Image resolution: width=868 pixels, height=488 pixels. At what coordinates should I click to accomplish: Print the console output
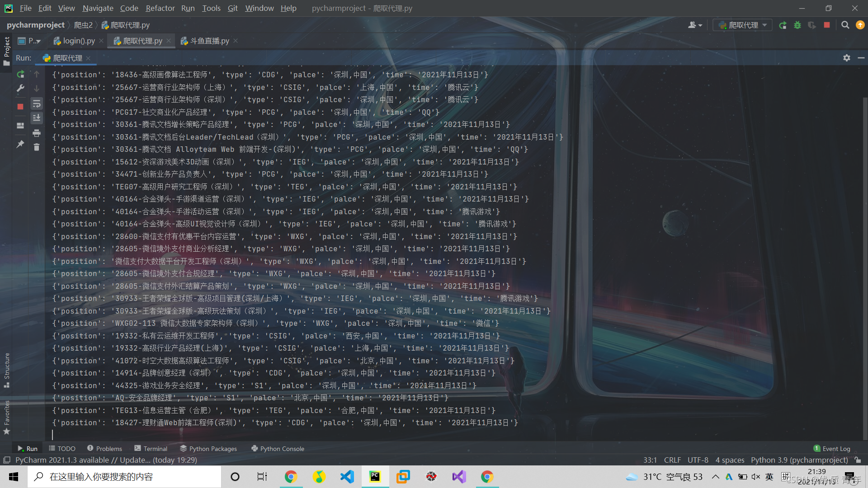pos(37,133)
